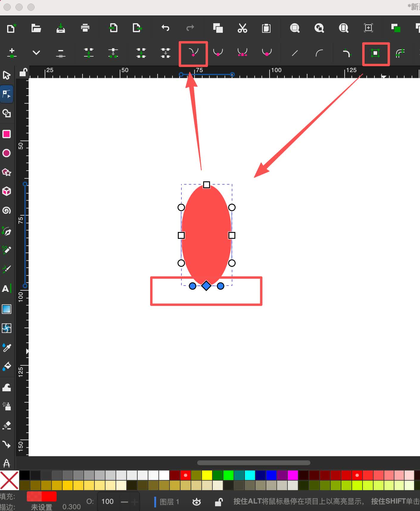Click the blue diamond node on ellipse
The image size is (420, 511).
pos(206,286)
